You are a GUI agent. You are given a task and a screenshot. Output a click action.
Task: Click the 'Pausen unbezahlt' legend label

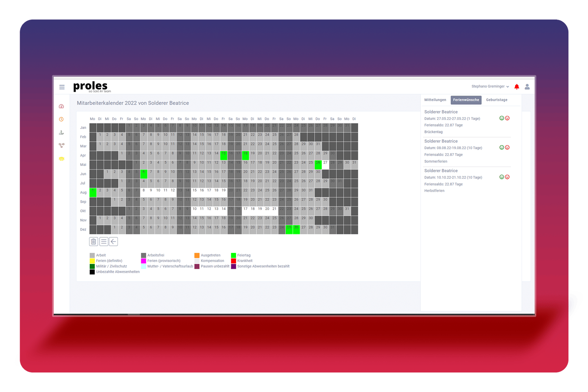215,266
